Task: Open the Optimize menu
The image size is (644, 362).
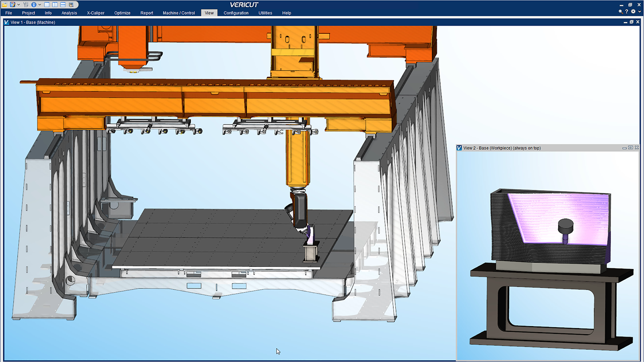Action: tap(122, 13)
